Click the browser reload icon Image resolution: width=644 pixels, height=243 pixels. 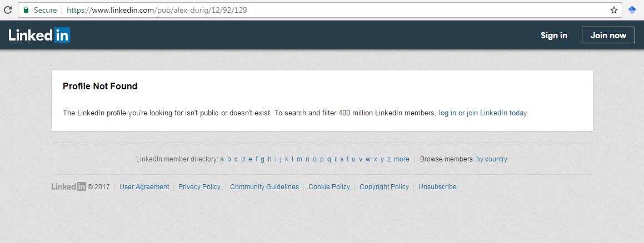coord(7,10)
